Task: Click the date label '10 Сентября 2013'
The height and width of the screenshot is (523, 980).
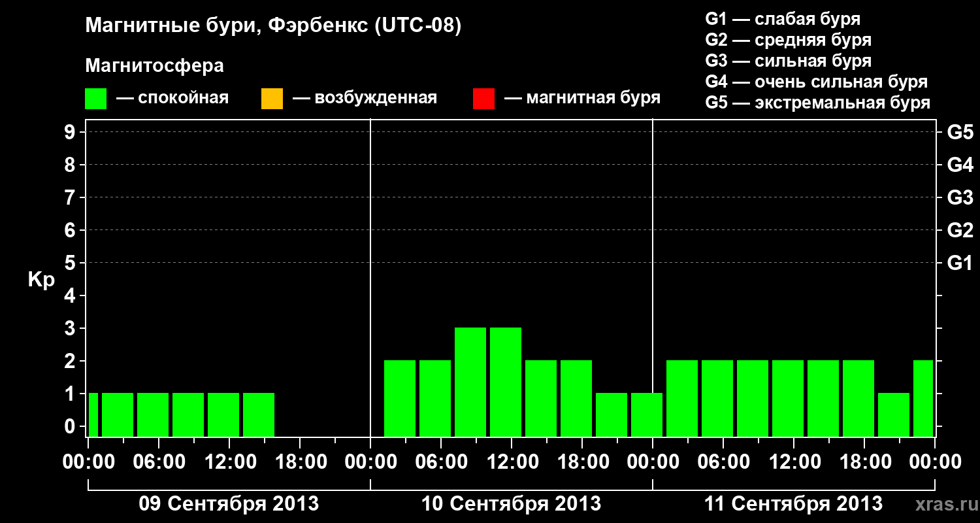Action: tap(511, 503)
